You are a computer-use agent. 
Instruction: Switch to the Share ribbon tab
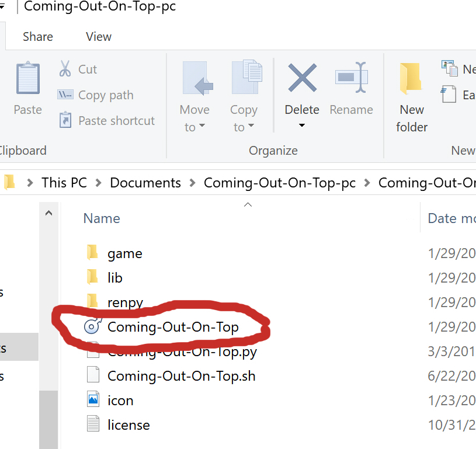[37, 36]
